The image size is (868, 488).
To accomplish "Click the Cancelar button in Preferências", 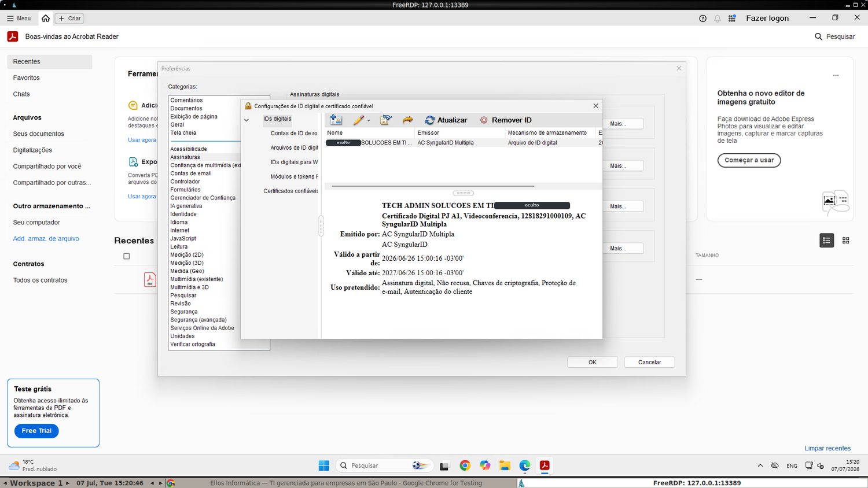I will 649,362.
